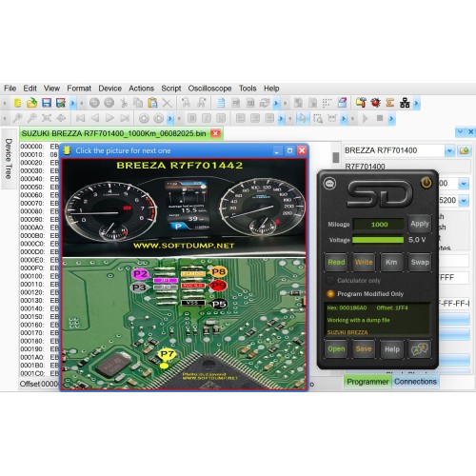The height and width of the screenshot is (476, 476).
Task: Click the SD panel power icon
Action: pos(426,183)
